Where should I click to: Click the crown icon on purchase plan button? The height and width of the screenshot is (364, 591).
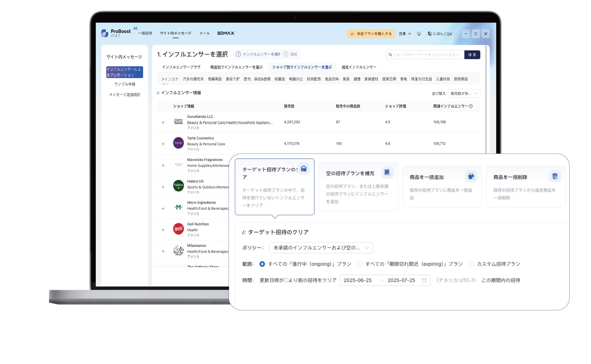[352, 34]
